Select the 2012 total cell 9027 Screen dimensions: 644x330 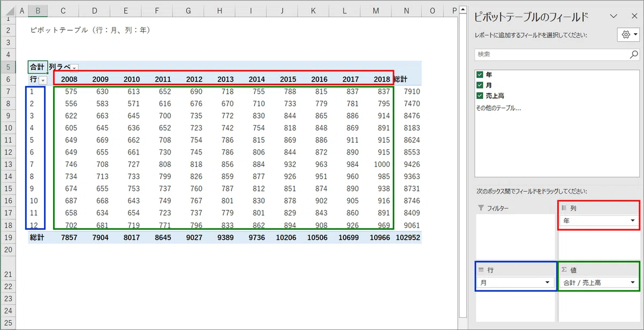pos(188,237)
